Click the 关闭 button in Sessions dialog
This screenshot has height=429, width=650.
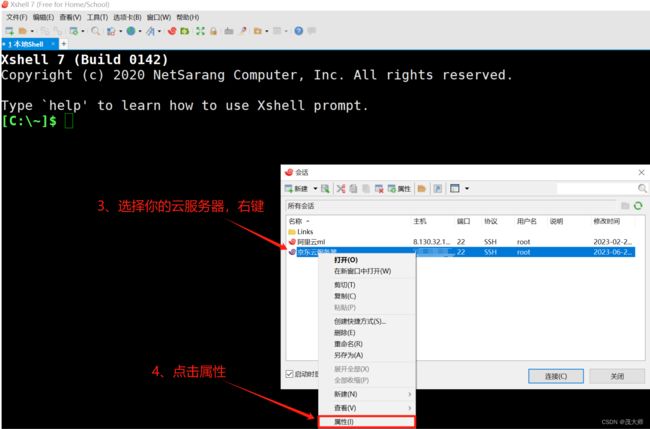pyautogui.click(x=617, y=376)
